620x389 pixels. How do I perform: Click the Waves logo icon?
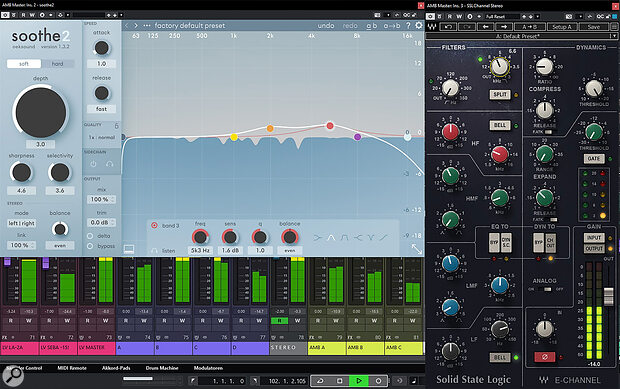click(432, 27)
